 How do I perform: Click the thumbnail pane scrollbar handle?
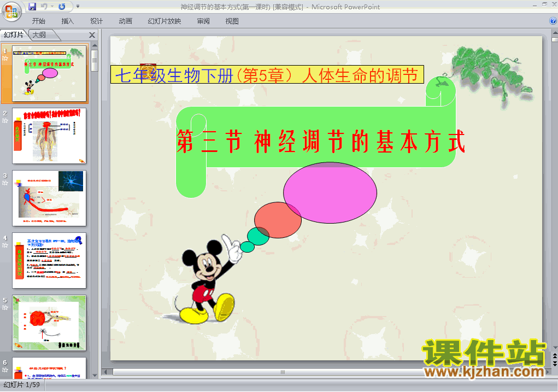(x=95, y=61)
